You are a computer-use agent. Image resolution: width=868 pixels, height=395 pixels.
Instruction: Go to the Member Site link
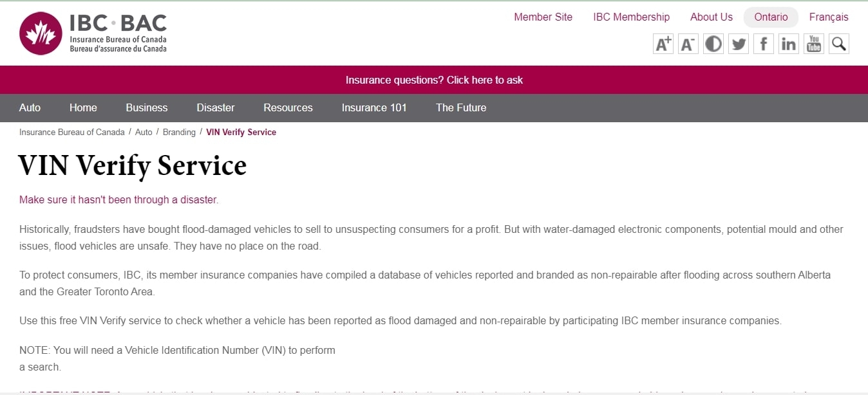point(543,17)
